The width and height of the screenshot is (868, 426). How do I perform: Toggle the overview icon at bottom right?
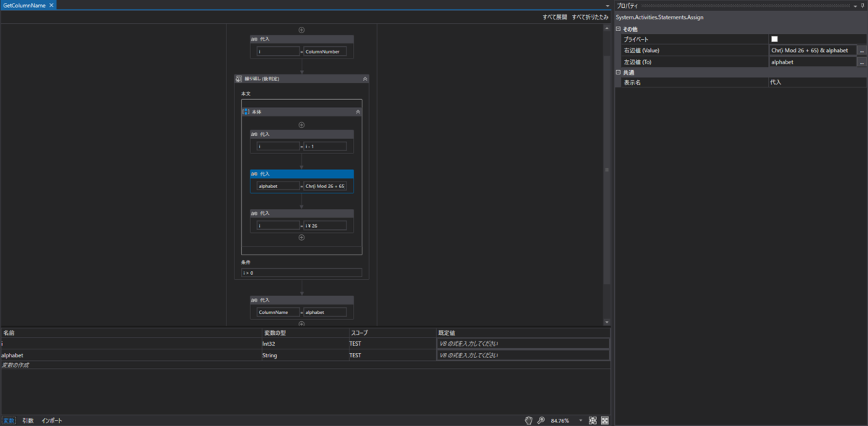[605, 420]
